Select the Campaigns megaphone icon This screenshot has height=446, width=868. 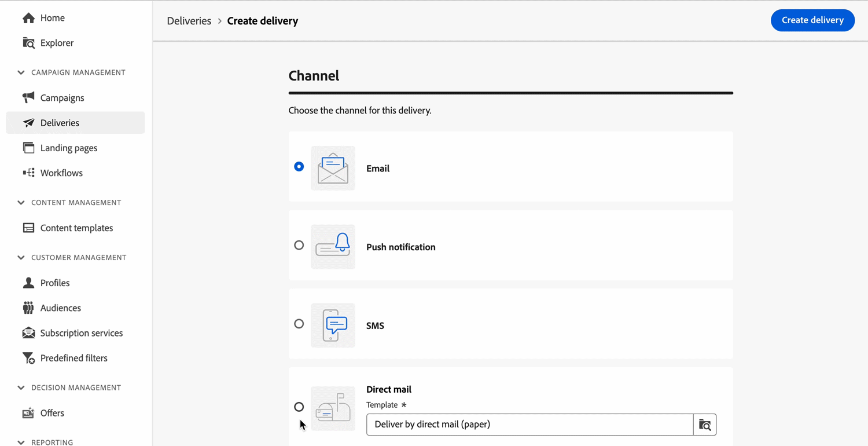[28, 97]
